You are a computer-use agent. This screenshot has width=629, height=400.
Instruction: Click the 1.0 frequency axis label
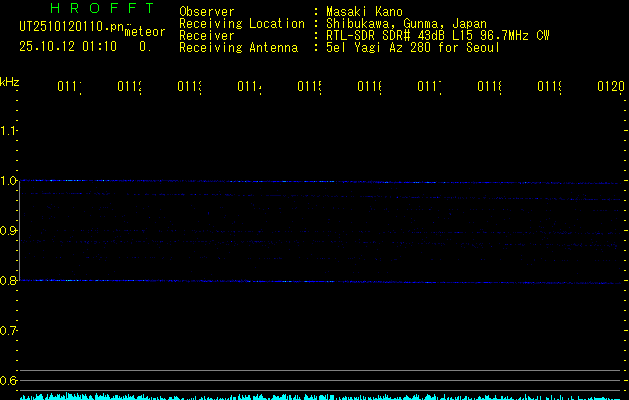[x=9, y=181]
